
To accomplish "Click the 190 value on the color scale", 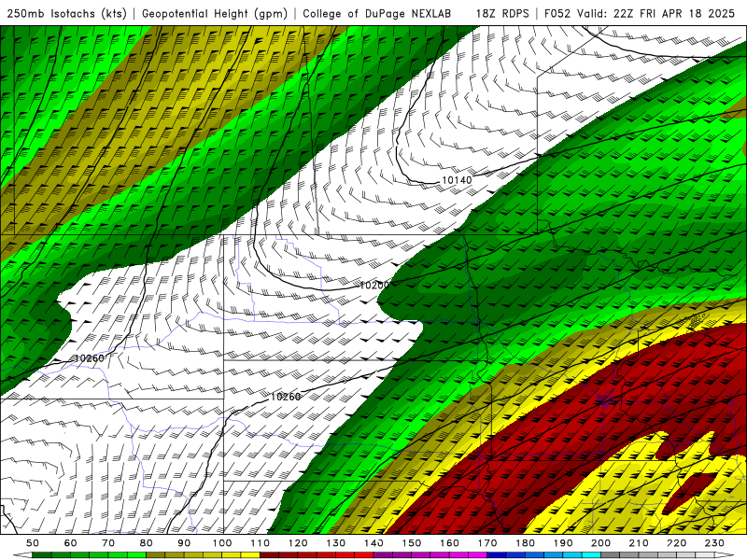I will click(x=563, y=543).
